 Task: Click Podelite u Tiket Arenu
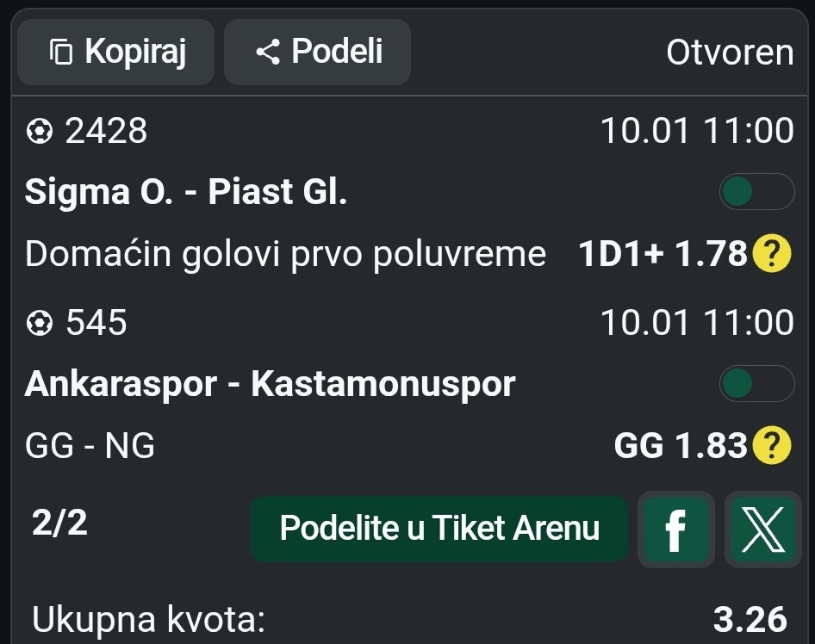coord(439,529)
